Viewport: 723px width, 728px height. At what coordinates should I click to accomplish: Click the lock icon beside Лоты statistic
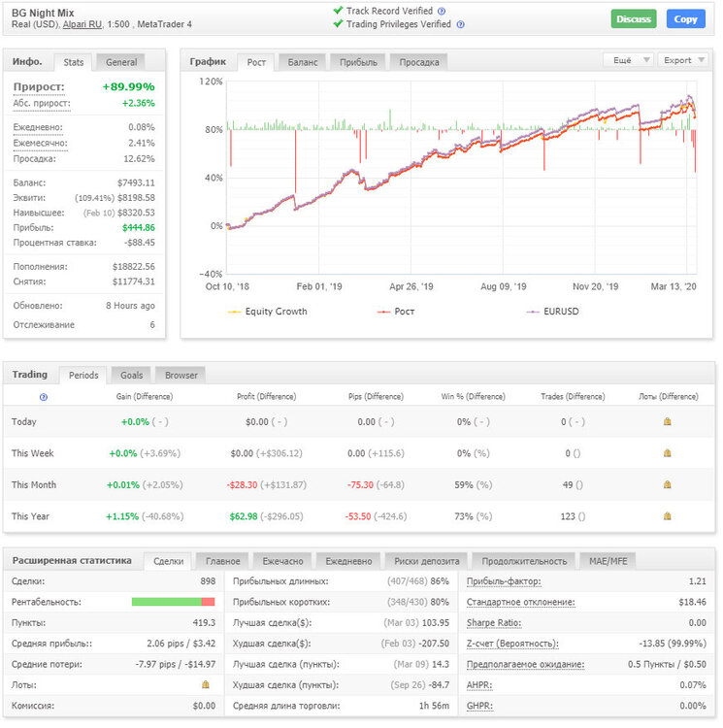206,685
